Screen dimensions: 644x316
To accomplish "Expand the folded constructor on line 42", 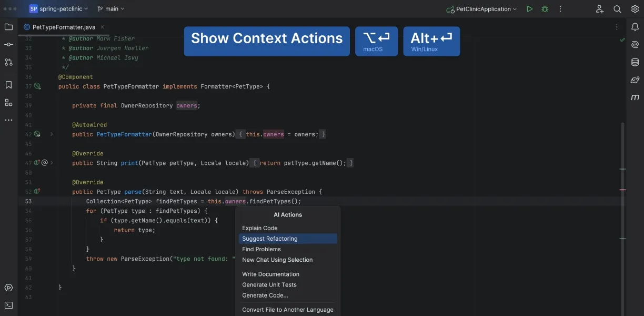I will tap(52, 134).
